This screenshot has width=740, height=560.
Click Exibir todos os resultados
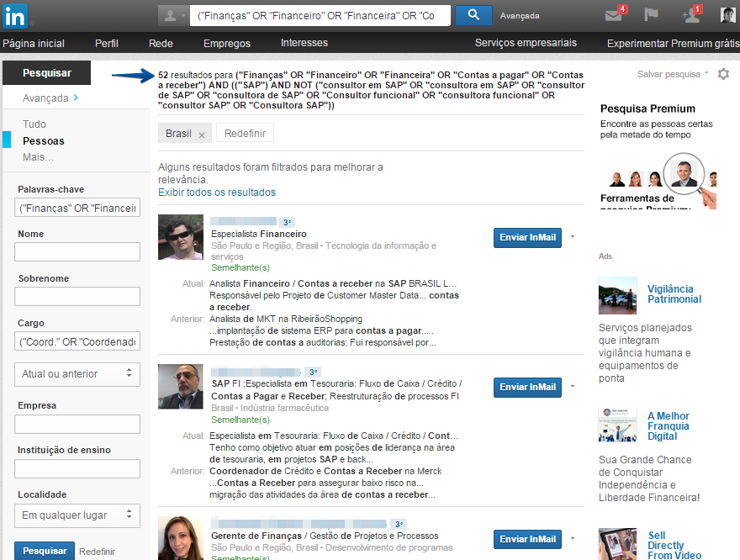(x=217, y=193)
